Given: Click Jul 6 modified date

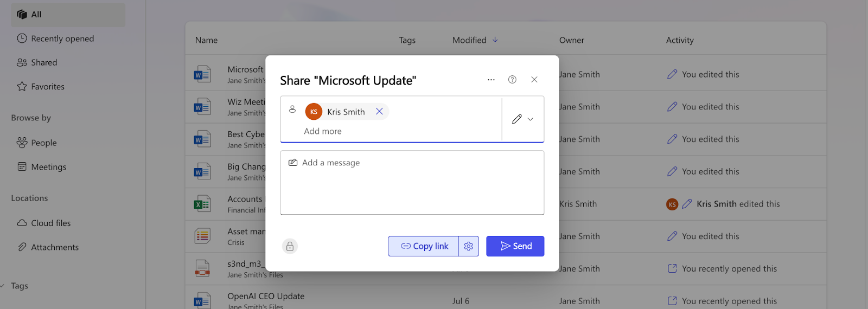Looking at the screenshot, I should (x=461, y=301).
